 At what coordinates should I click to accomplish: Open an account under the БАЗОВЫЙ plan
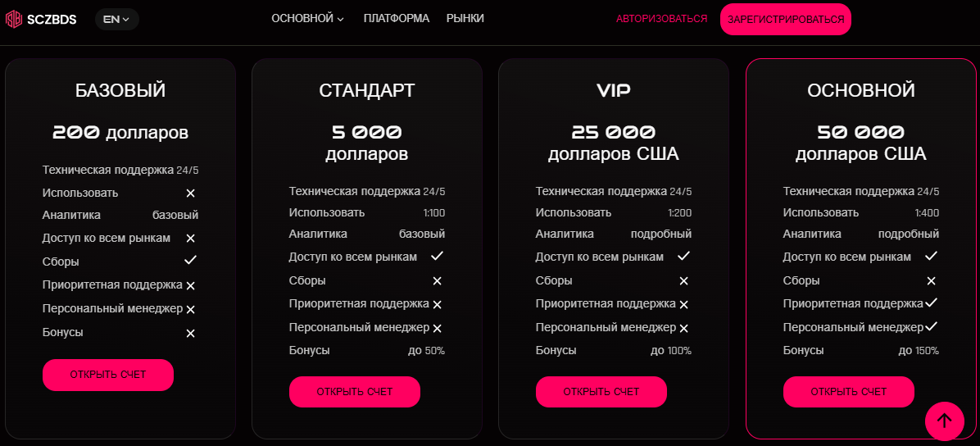108,375
